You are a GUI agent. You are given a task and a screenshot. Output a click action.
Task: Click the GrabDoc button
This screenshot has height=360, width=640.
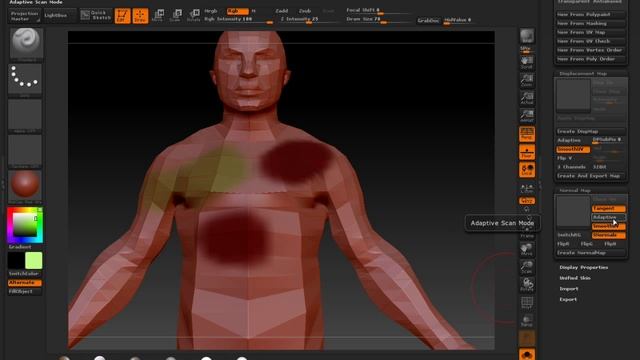click(x=428, y=20)
